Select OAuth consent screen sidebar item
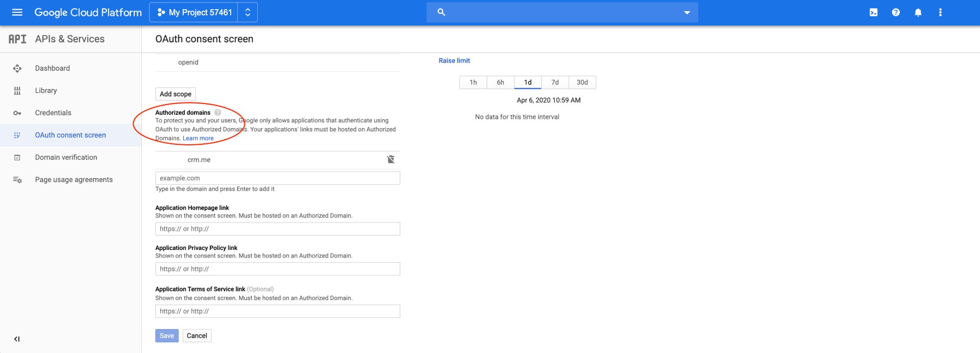 tap(70, 135)
